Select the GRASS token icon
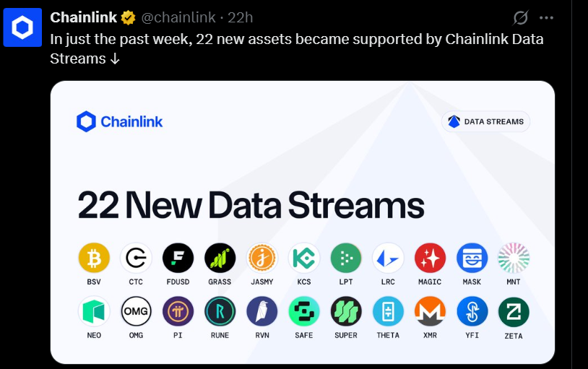Image resolution: width=588 pixels, height=369 pixels. pos(220,258)
